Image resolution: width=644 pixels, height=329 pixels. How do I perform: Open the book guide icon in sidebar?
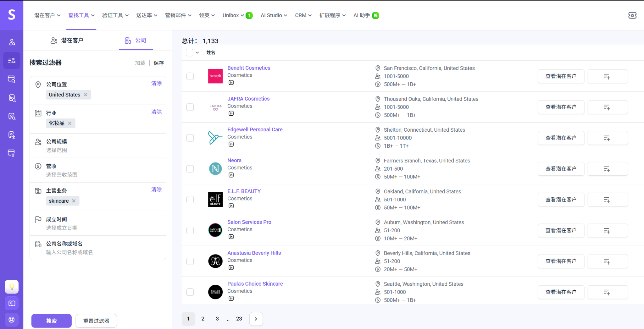12,303
